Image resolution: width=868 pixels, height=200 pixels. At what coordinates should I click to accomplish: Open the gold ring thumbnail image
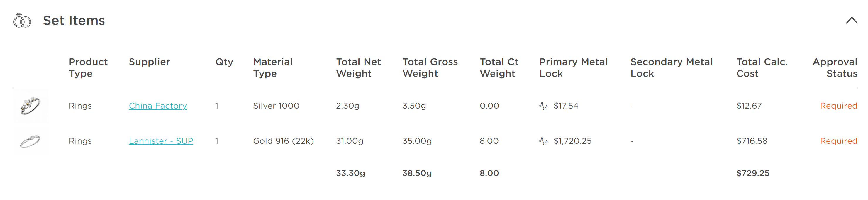[31, 141]
